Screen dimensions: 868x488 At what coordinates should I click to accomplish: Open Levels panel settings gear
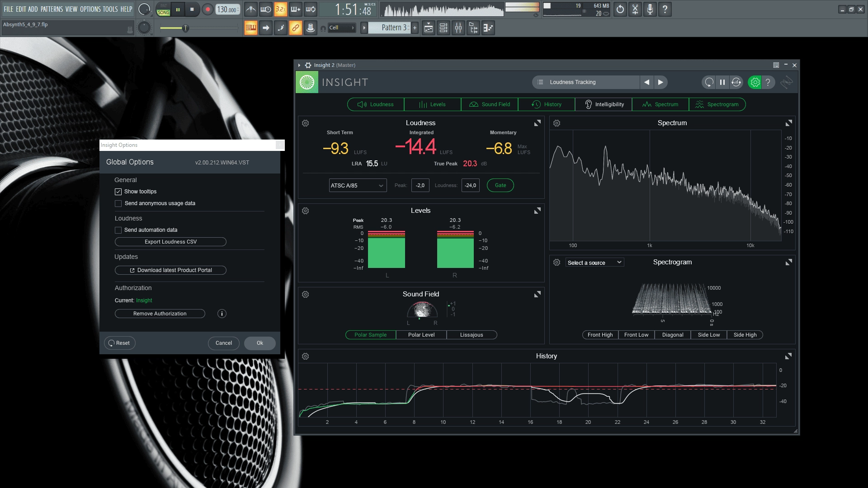tap(306, 211)
